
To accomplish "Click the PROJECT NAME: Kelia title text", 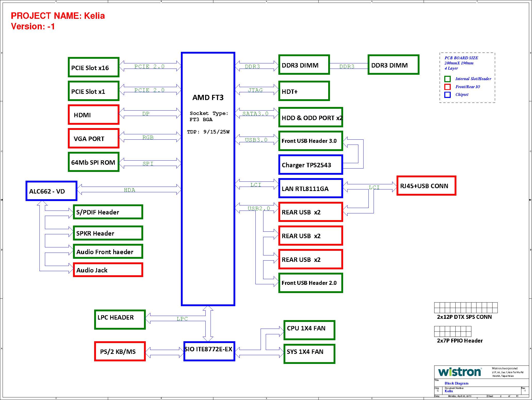I will (58, 16).
